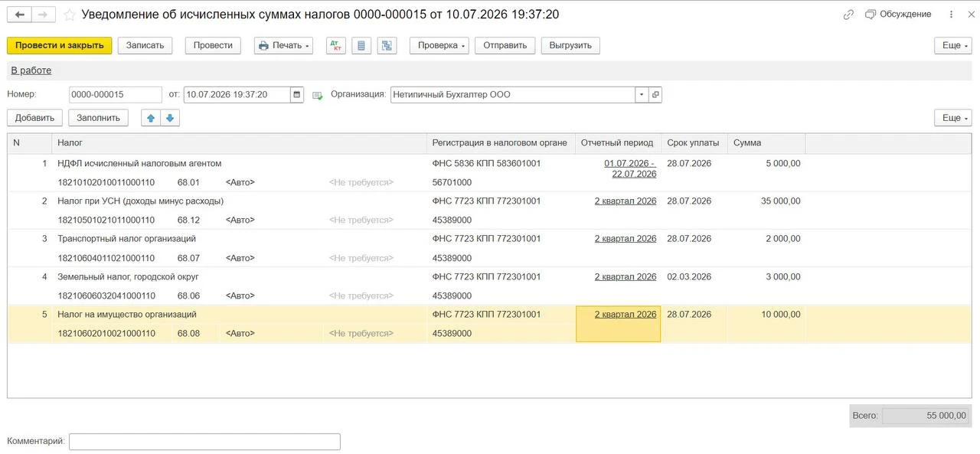Add document to favorites with star icon
This screenshot has height=454, width=980.
pos(70,15)
